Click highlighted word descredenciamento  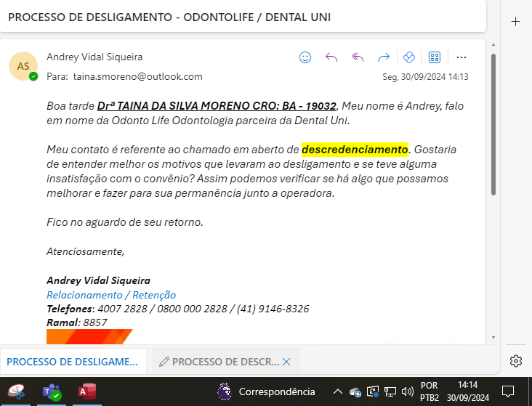tap(355, 150)
